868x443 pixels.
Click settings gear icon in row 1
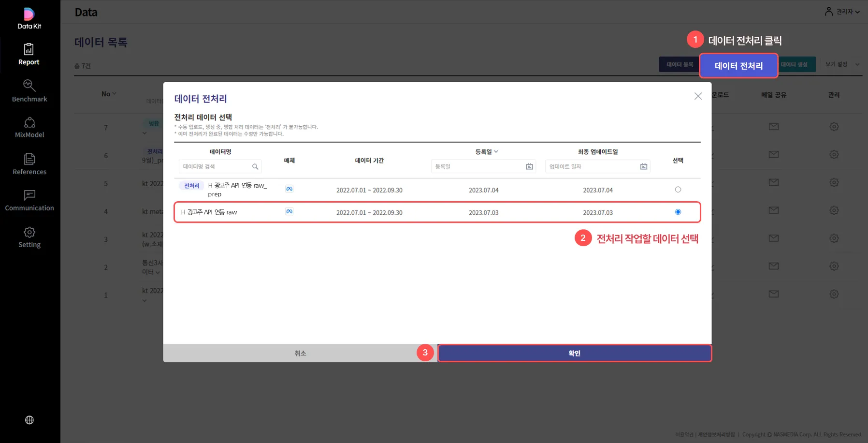pos(834,294)
